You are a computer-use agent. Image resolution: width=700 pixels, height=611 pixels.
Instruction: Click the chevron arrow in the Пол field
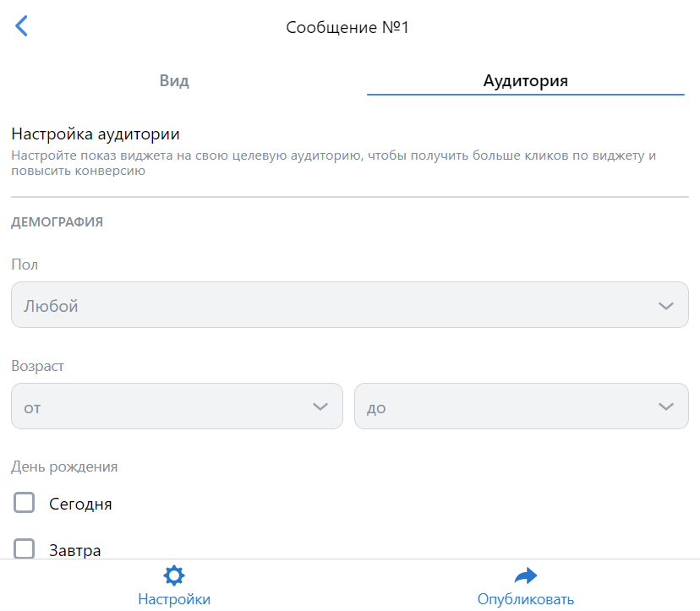pos(665,306)
